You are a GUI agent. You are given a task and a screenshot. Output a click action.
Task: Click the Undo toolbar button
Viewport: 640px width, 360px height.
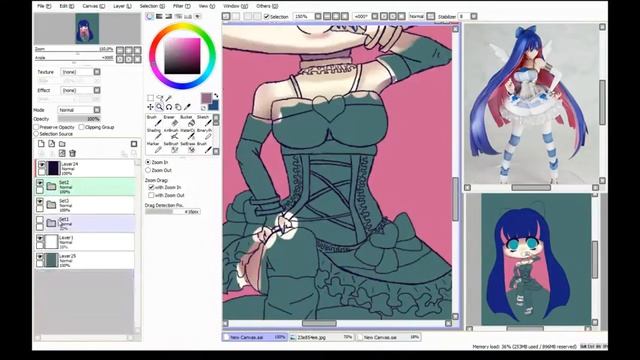click(227, 16)
